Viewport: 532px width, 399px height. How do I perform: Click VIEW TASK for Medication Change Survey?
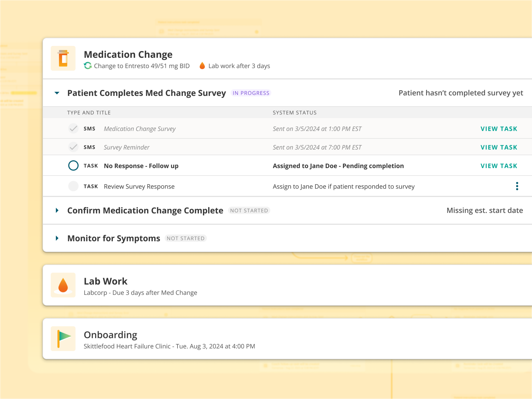coord(499,129)
